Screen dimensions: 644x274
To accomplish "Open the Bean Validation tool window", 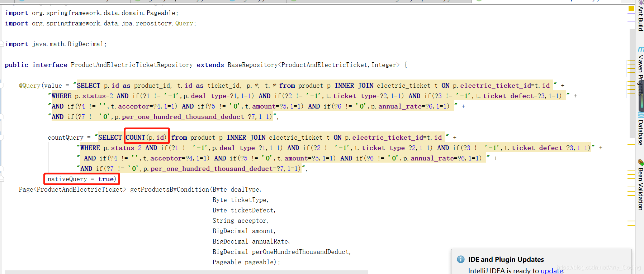I will pos(640,186).
